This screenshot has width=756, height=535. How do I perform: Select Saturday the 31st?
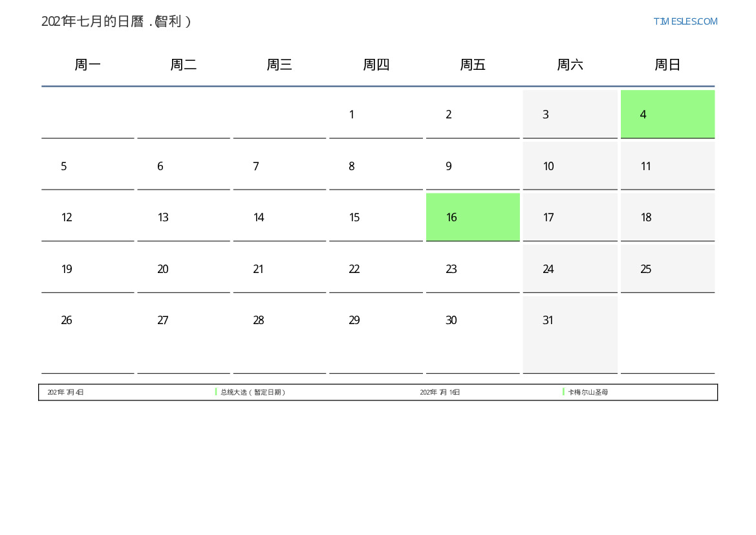point(570,321)
